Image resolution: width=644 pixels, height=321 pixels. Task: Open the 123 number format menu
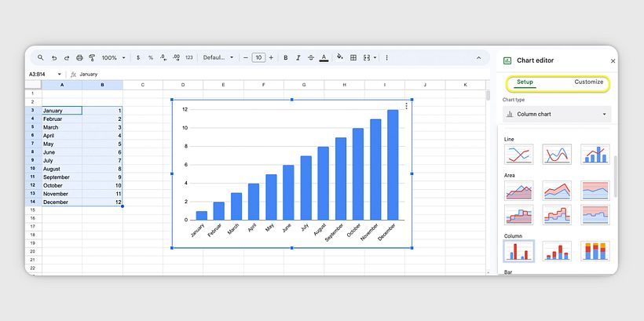(x=189, y=58)
